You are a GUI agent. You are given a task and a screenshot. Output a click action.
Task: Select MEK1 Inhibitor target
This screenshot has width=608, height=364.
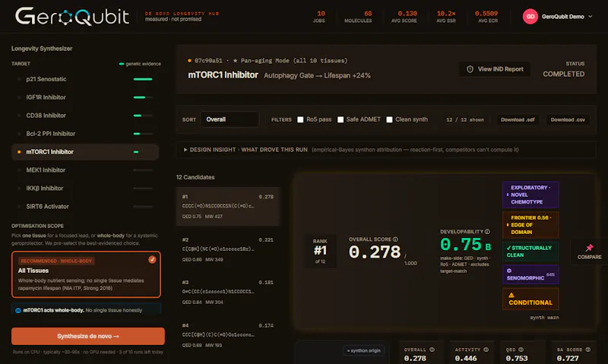pos(85,170)
